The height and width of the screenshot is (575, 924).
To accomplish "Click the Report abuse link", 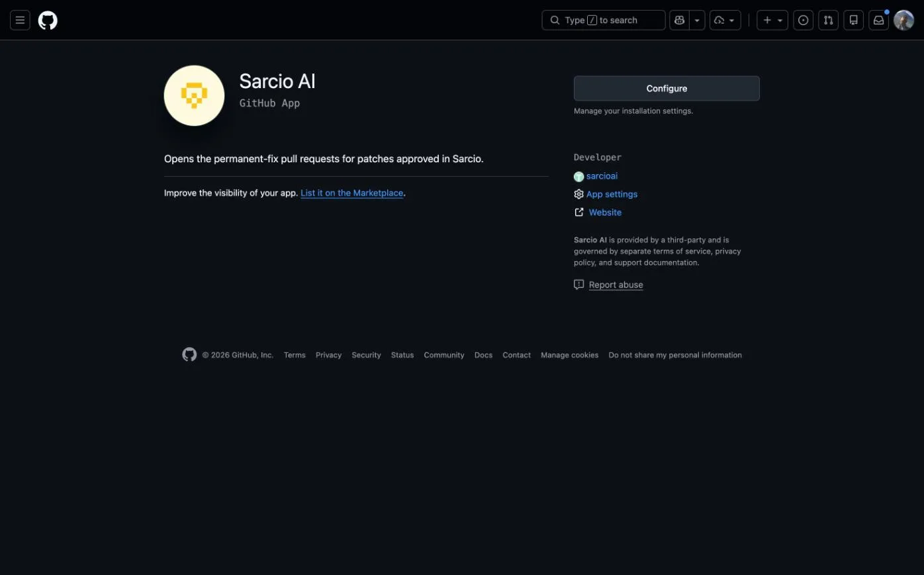I will (x=616, y=284).
